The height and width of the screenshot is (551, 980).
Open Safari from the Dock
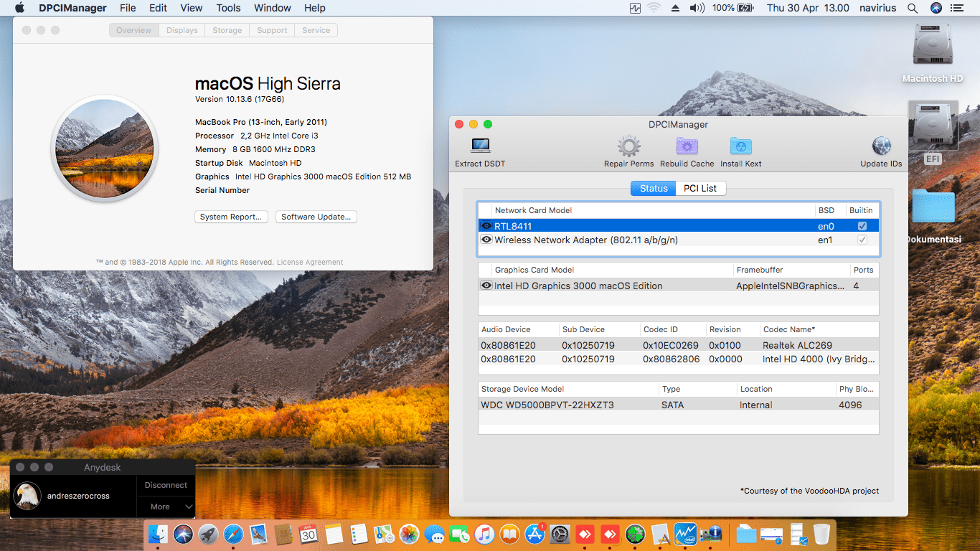pos(233,534)
